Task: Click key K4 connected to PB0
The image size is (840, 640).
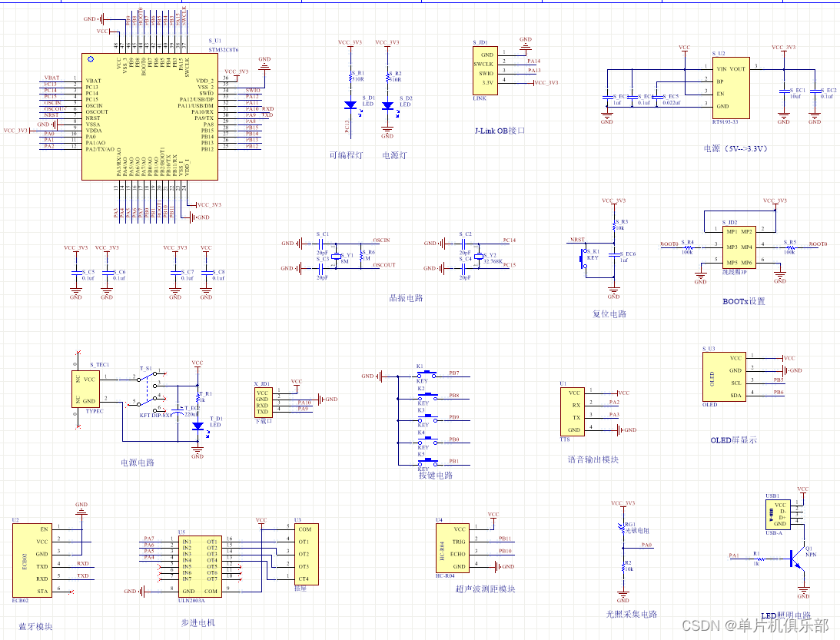Action: 427,440
